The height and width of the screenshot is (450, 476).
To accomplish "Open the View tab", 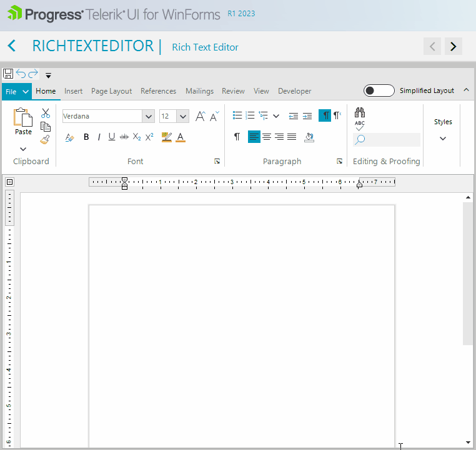I will click(261, 91).
